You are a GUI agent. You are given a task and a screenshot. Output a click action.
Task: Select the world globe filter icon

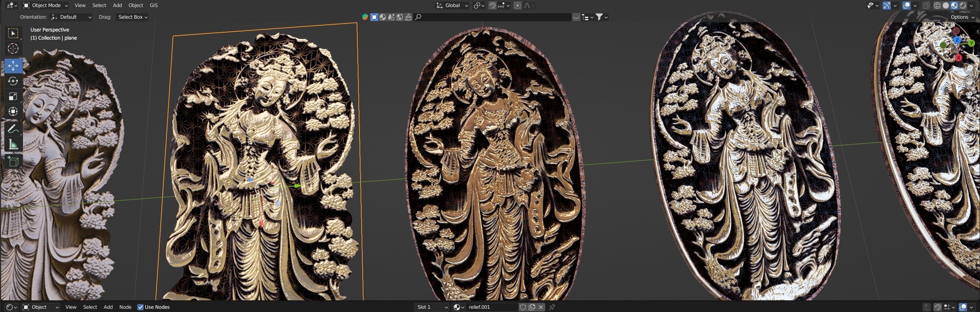coord(400,17)
